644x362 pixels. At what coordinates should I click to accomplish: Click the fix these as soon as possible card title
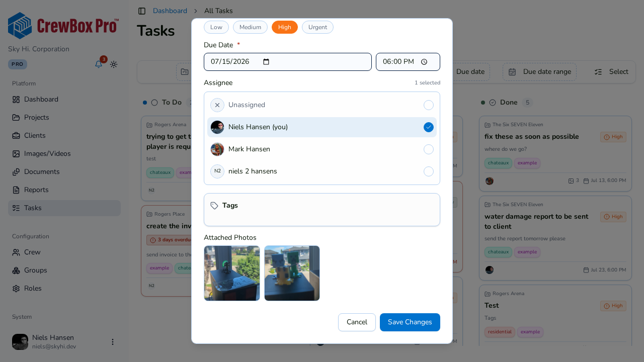click(x=532, y=137)
